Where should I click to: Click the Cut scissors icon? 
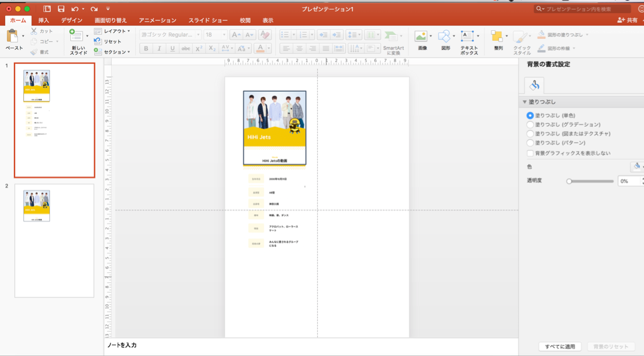coord(34,31)
